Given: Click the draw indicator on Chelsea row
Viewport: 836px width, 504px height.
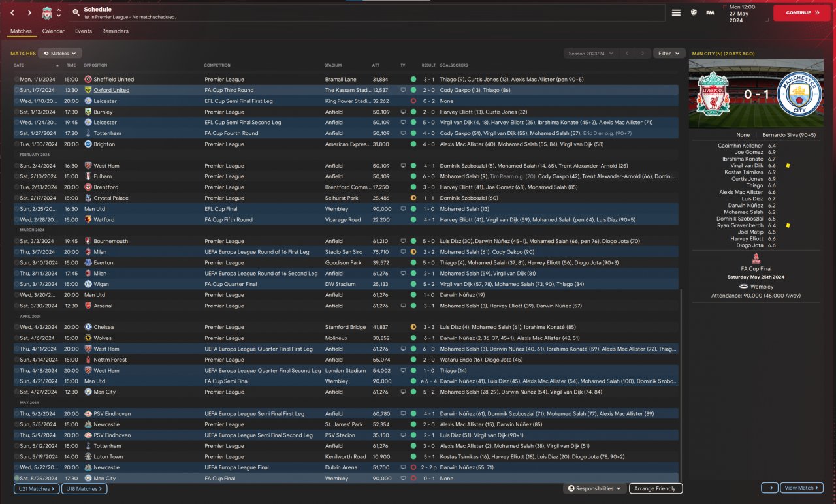Looking at the screenshot, I should coord(413,327).
